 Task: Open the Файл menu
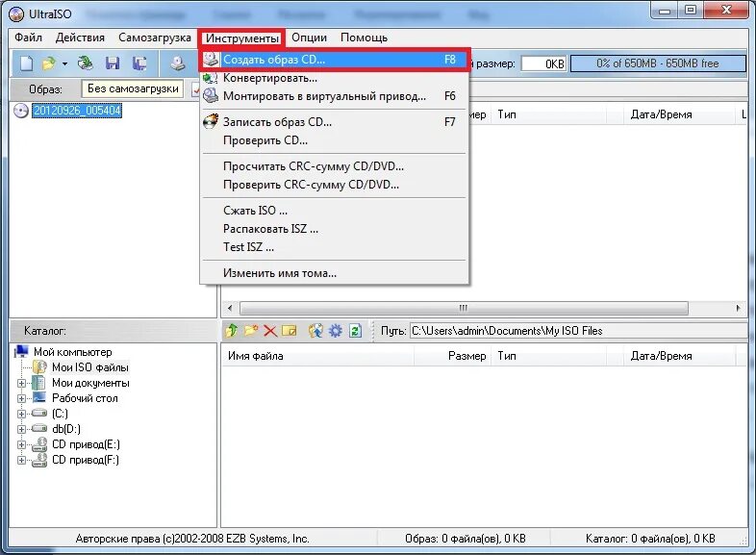[28, 38]
